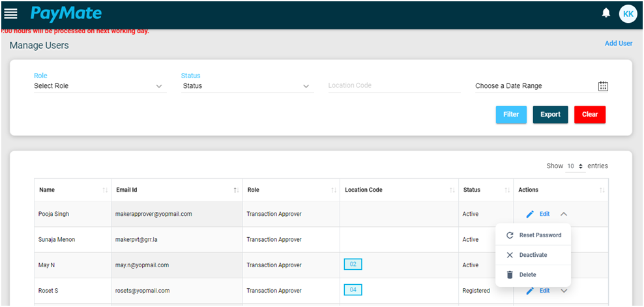Select the May N name cell

73,265
